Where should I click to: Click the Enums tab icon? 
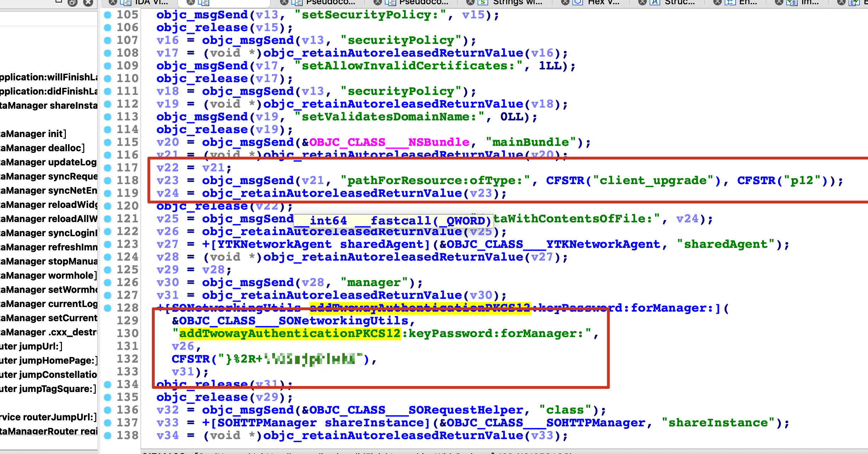(730, 2)
